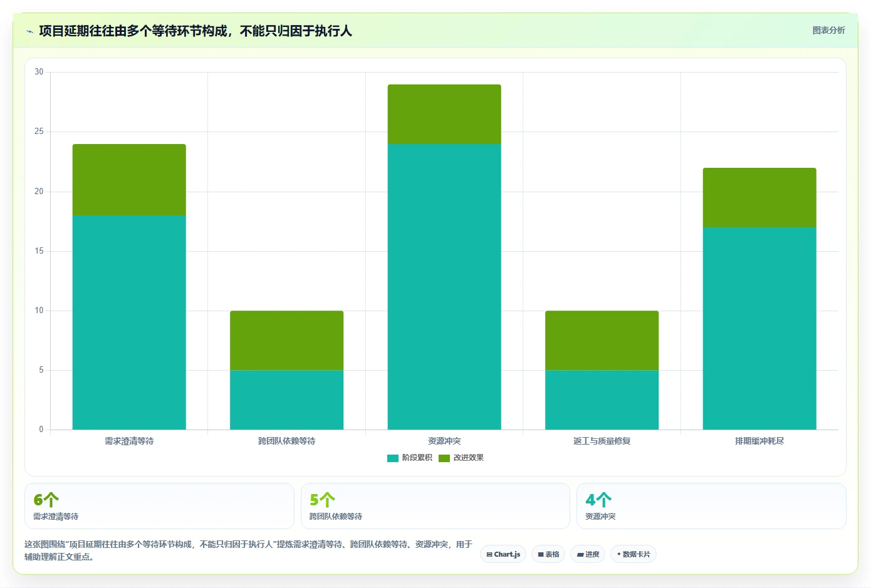Click green bar segment for 返工与质量修复
871x588 pixels.
602,340
